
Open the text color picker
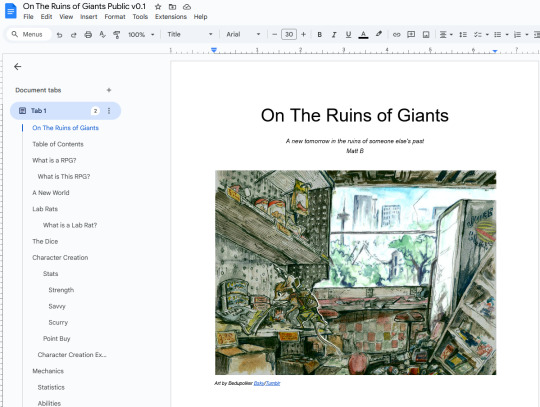[363, 34]
